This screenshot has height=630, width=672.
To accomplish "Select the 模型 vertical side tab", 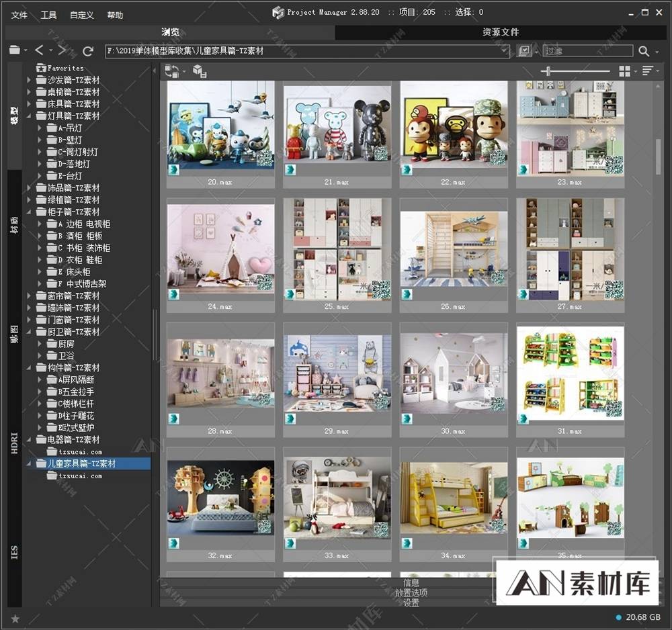I will point(15,116).
